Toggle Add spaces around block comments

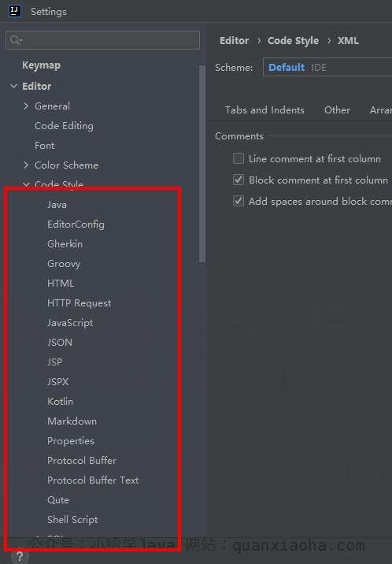click(239, 201)
